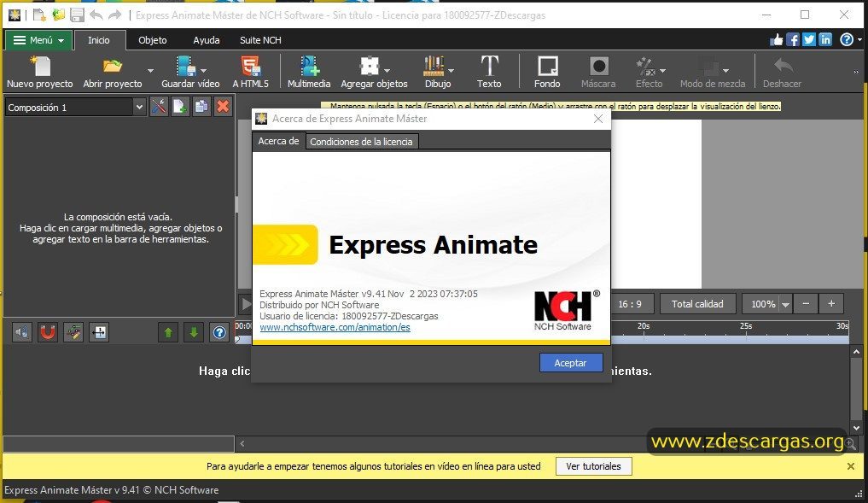Screen dimensions: 868x503
Task: Export using the A HTML5 icon
Action: pos(251,66)
